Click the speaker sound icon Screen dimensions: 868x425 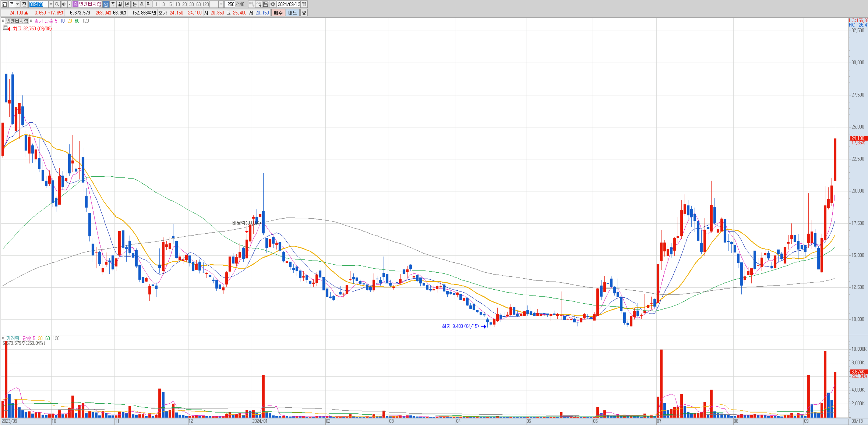pos(64,4)
